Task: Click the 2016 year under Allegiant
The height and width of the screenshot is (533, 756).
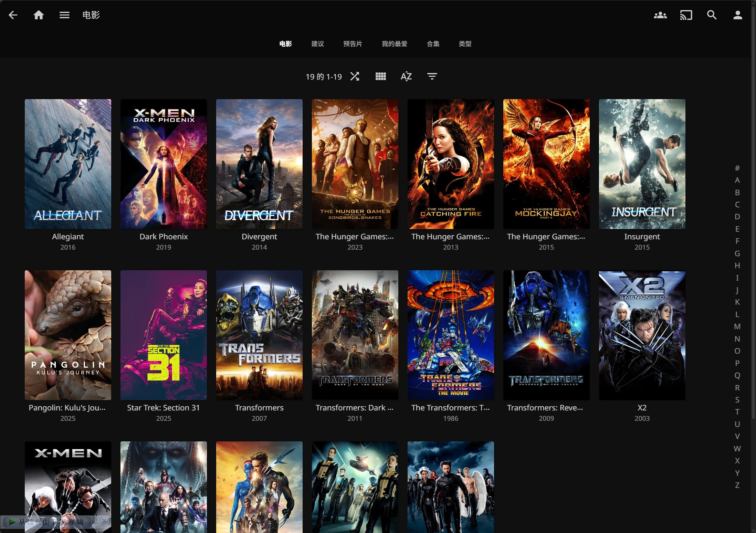Action: 68,247
